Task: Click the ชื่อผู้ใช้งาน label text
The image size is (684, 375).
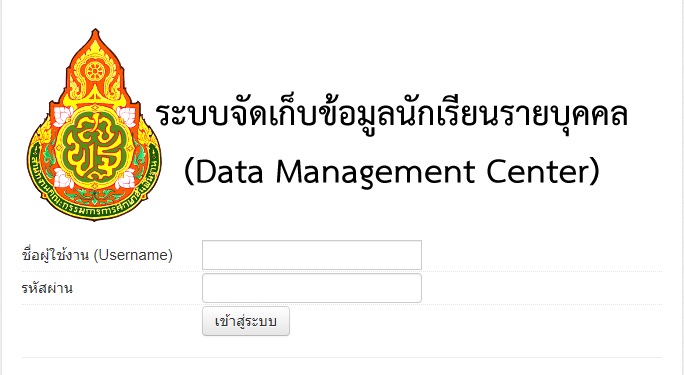Action: [x=55, y=255]
